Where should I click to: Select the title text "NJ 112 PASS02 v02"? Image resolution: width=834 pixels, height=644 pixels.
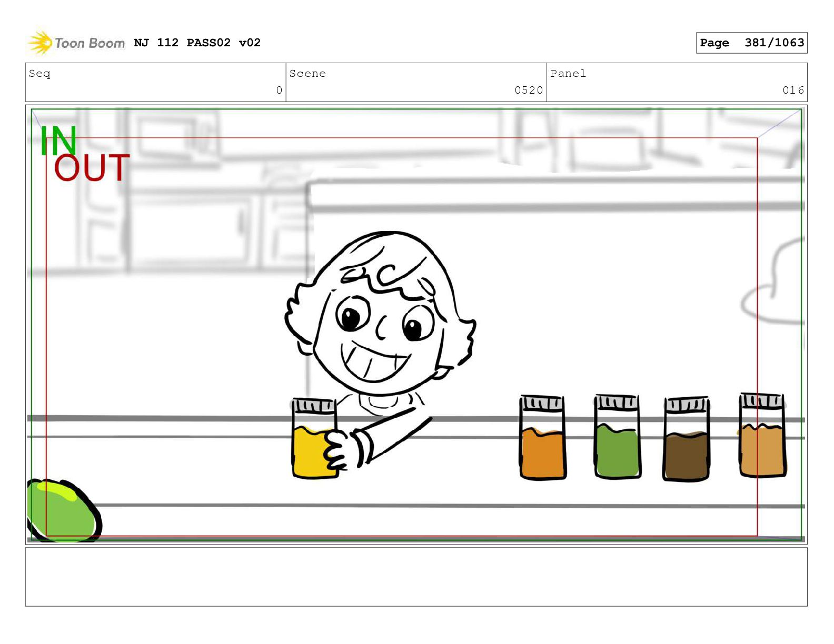click(x=197, y=43)
